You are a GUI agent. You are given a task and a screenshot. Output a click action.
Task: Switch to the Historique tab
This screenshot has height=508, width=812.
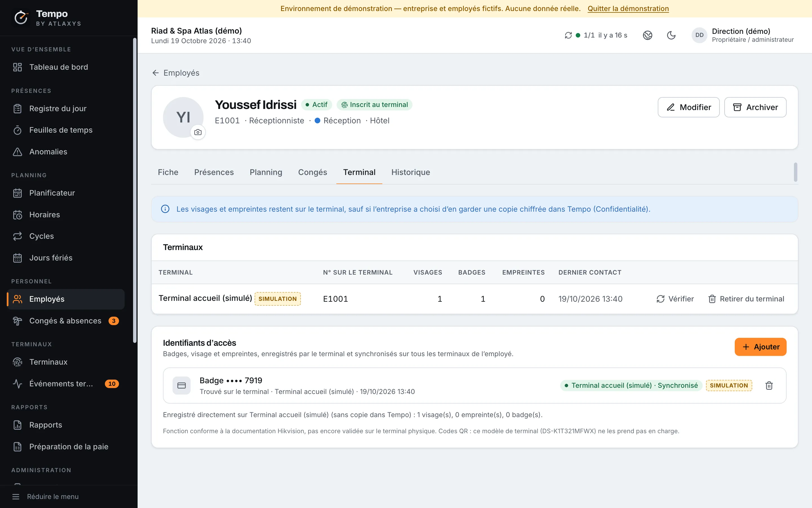click(x=411, y=172)
